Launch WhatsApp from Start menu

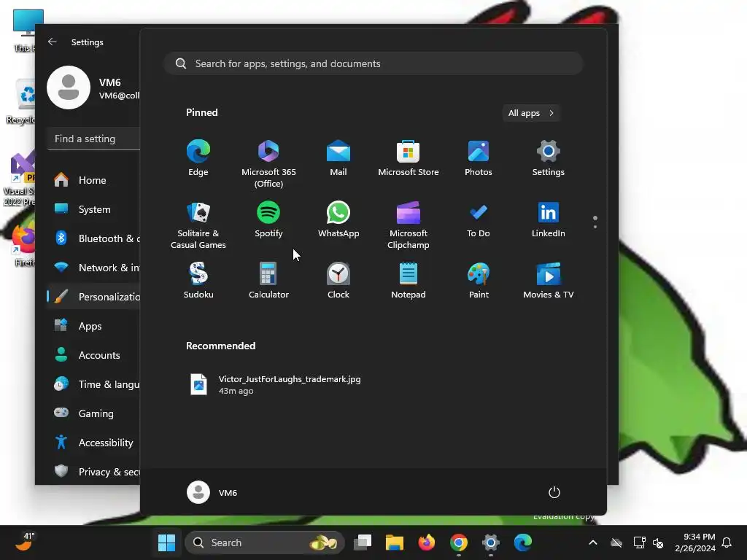click(x=338, y=219)
